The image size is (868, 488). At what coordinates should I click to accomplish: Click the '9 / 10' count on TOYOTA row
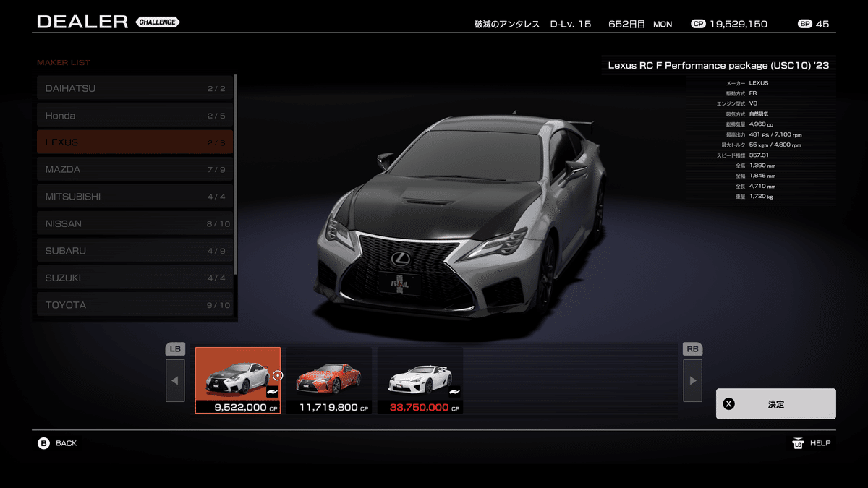tap(218, 305)
